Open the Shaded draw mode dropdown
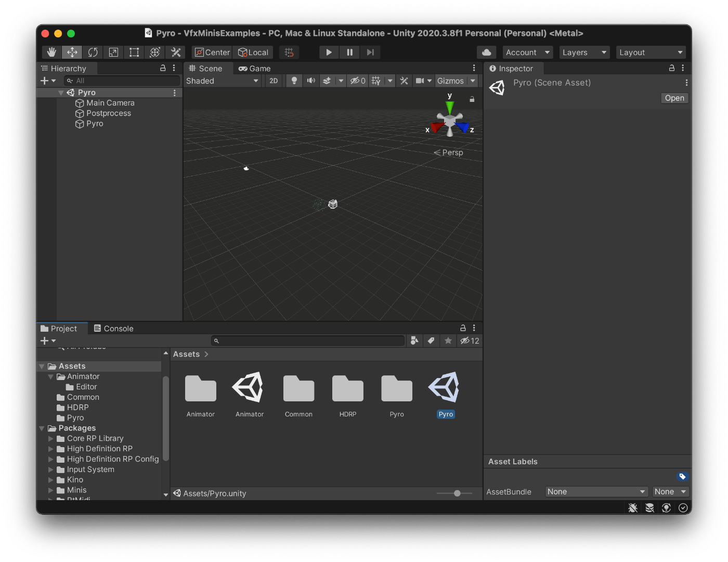The height and width of the screenshot is (562, 728). pyautogui.click(x=223, y=81)
